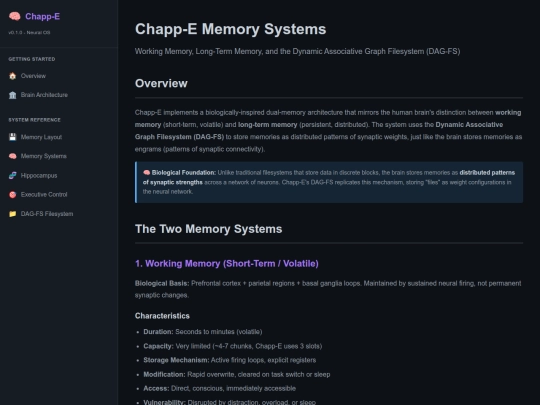The height and width of the screenshot is (405, 540).
Task: Select Memory Systems in the sidebar
Action: [43, 156]
